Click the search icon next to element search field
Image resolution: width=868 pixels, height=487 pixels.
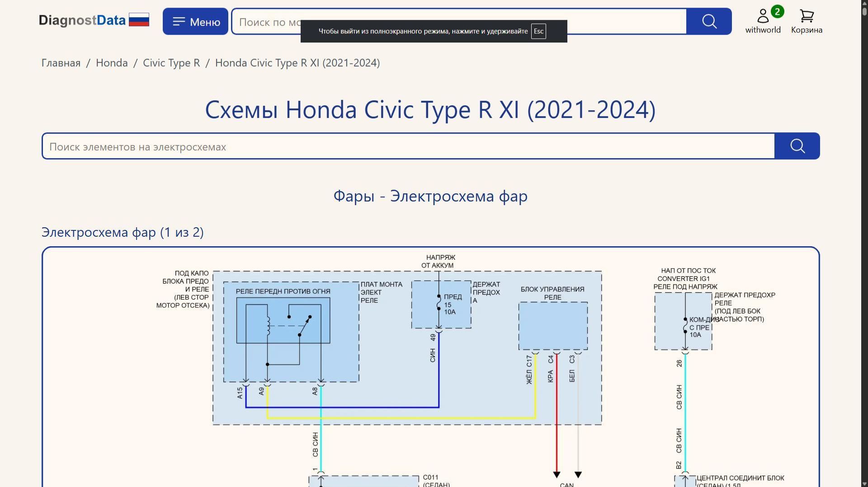coord(797,146)
